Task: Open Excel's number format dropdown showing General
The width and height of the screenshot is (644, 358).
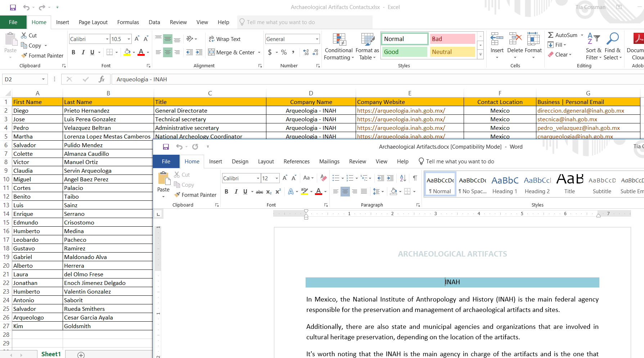Action: click(x=317, y=39)
